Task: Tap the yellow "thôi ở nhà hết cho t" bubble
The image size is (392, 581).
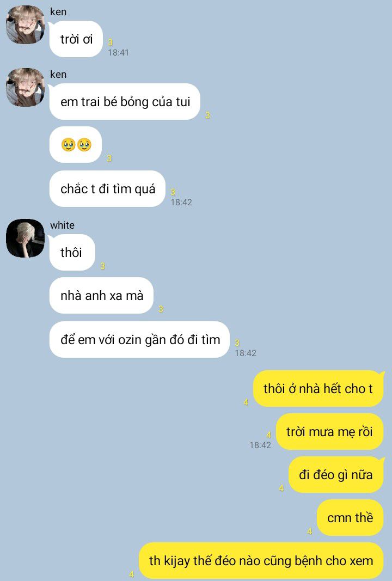Action: point(318,389)
